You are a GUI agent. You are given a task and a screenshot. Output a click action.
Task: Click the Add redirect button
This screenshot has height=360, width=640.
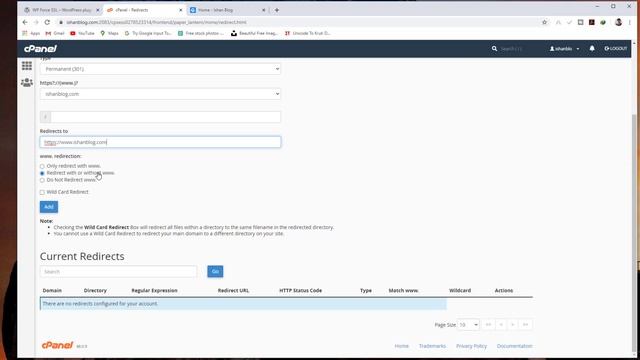point(49,207)
